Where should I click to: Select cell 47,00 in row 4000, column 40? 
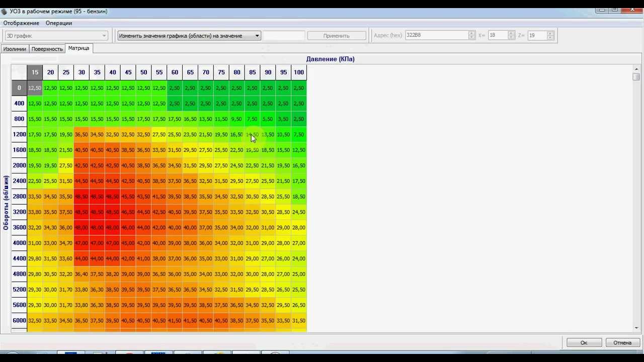coord(113,243)
